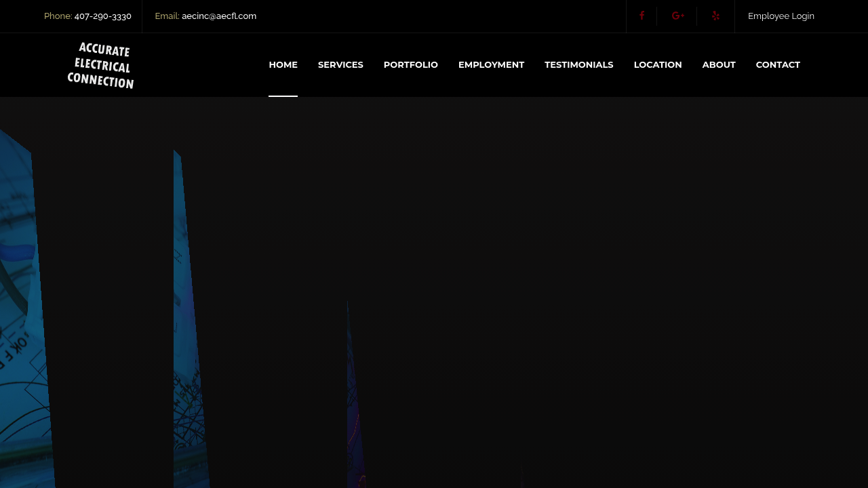Open the Services menu item

pyautogui.click(x=340, y=65)
